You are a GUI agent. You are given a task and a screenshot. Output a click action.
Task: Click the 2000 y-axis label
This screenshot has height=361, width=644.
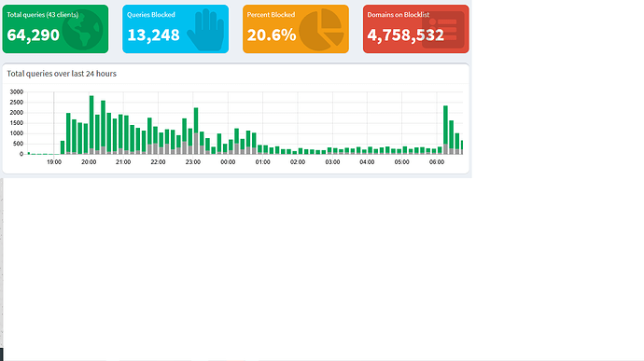point(17,113)
